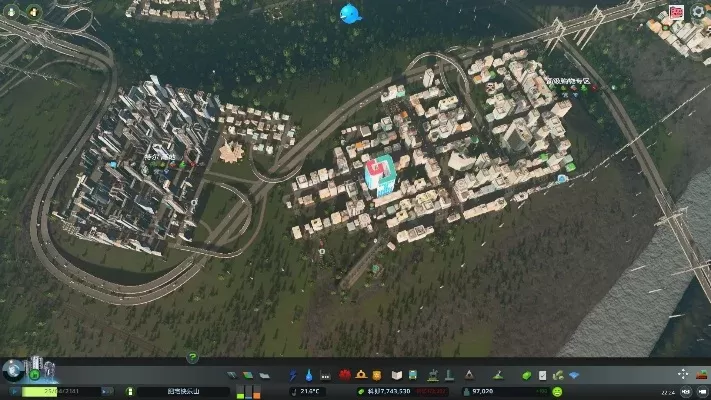
Task: Open the Roads build menu
Action: [x=233, y=374]
